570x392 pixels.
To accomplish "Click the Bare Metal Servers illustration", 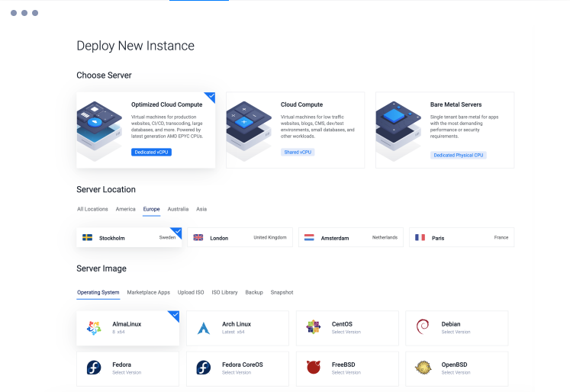I will point(398,130).
